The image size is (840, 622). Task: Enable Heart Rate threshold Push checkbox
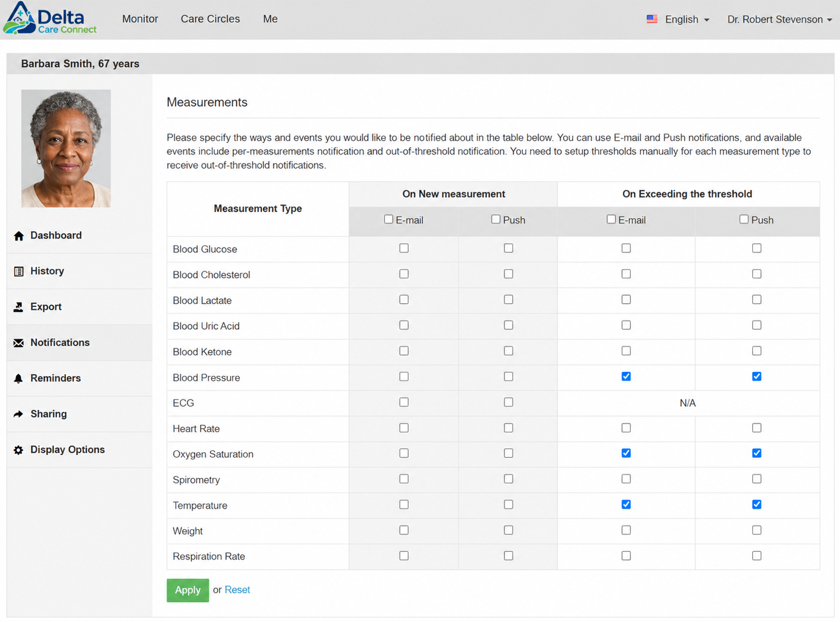tap(757, 428)
